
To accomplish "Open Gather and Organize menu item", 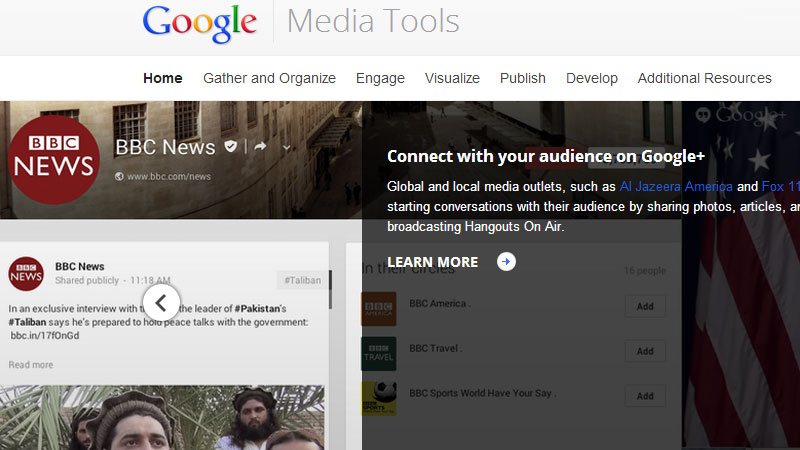I will click(x=269, y=78).
